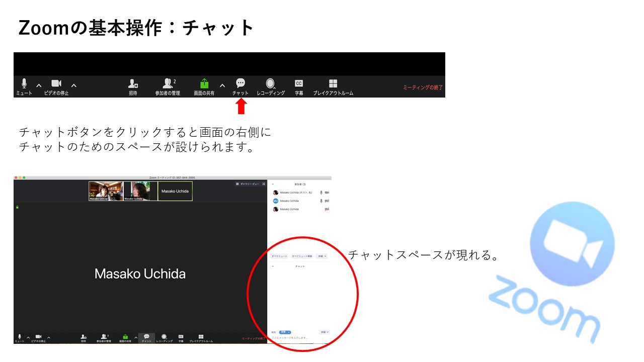This screenshot has height=362, width=644.
Task: Click the microphone icon in the MU avatar row
Action: pos(321,201)
